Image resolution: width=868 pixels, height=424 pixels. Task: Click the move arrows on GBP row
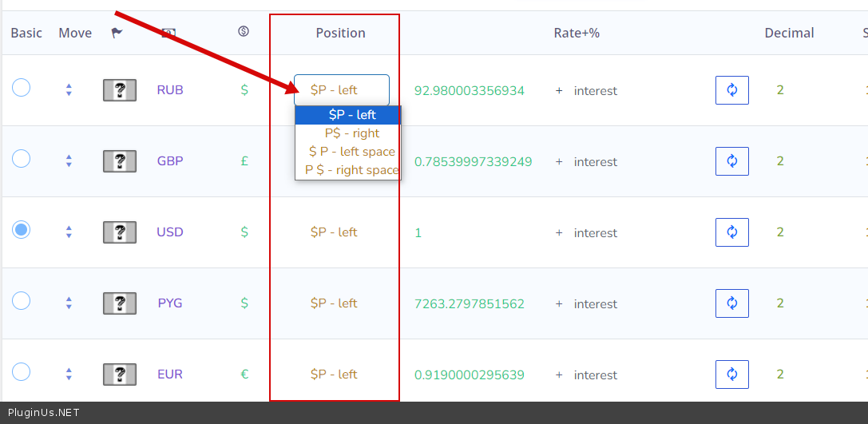69,161
